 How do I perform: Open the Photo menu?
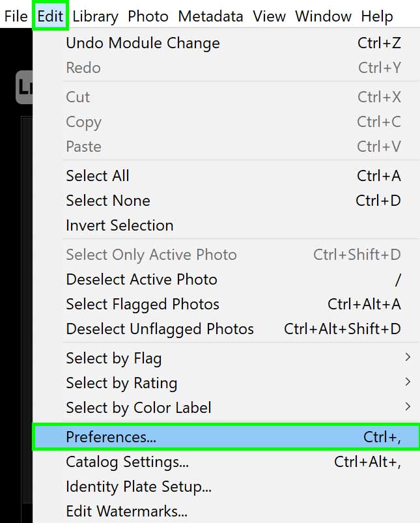tap(148, 16)
